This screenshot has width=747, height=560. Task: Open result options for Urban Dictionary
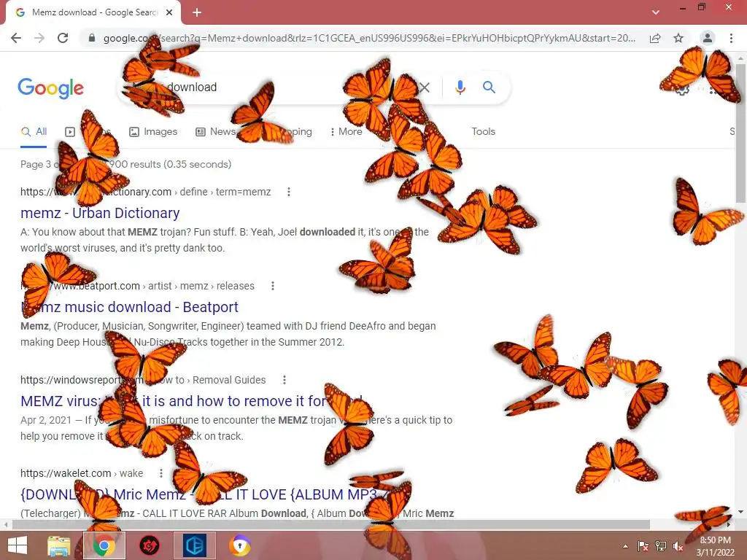pyautogui.click(x=289, y=192)
